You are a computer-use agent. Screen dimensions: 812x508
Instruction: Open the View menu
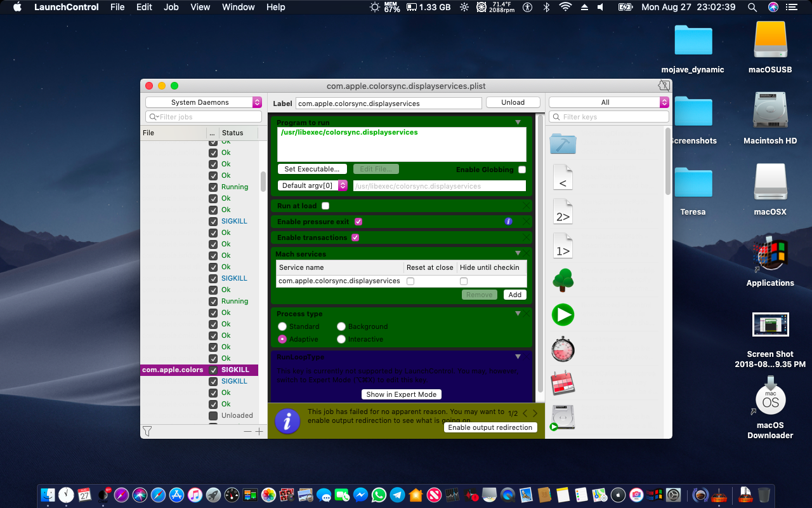point(200,7)
